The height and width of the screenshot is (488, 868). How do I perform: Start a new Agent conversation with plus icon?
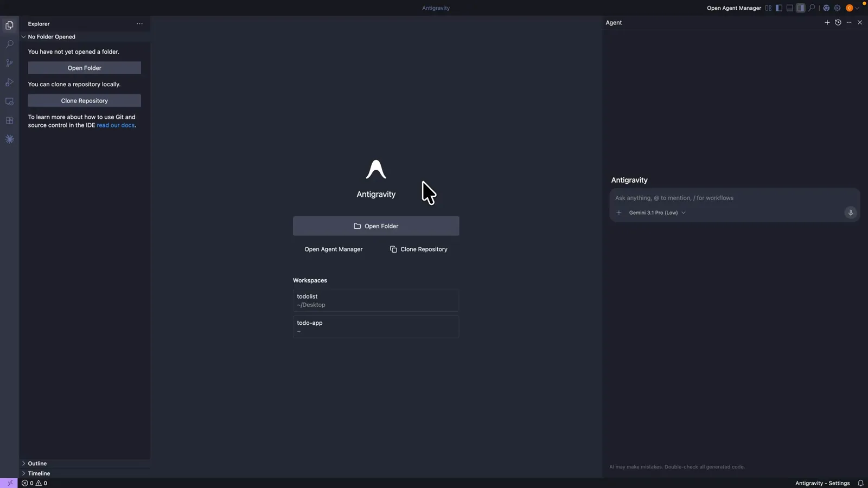pos(827,23)
